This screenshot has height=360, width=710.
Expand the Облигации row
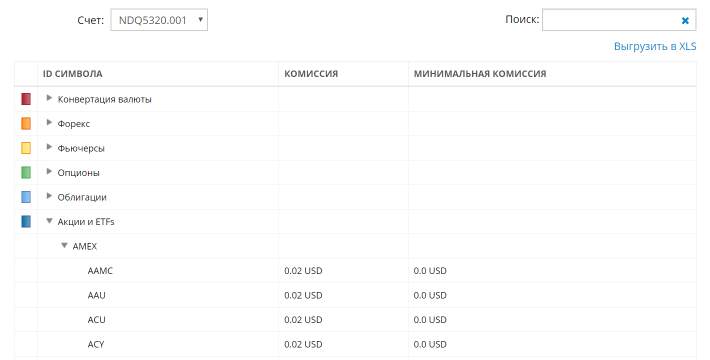(x=49, y=196)
